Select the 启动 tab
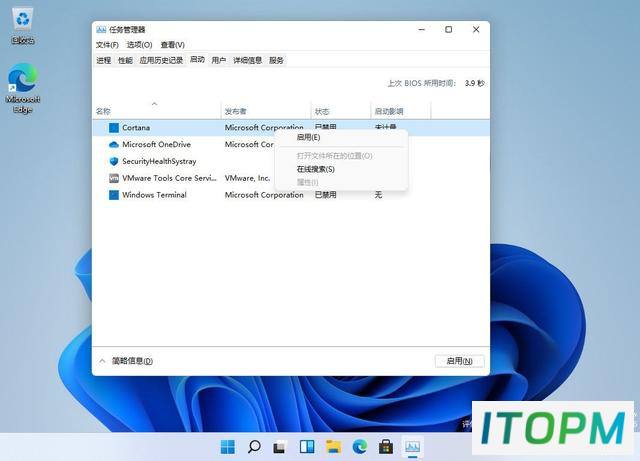 coord(197,60)
